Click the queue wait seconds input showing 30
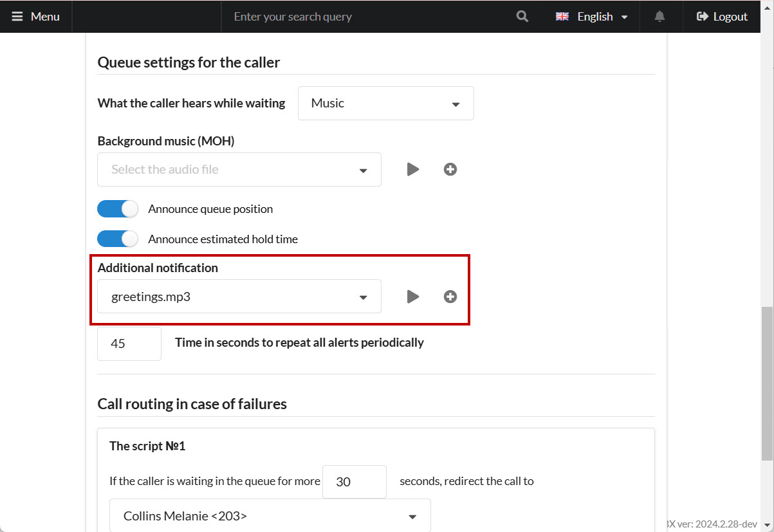The width and height of the screenshot is (774, 532). [354, 482]
